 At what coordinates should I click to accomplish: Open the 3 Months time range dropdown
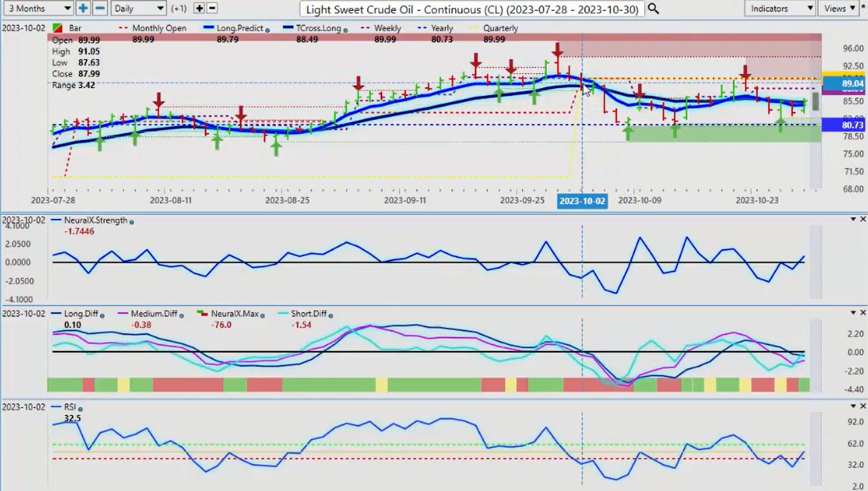(x=38, y=9)
